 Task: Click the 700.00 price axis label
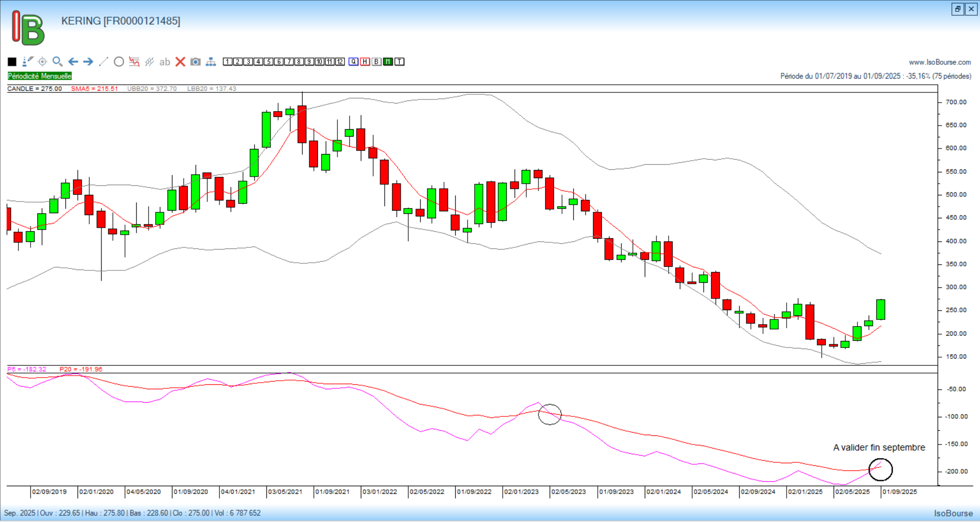pyautogui.click(x=956, y=102)
